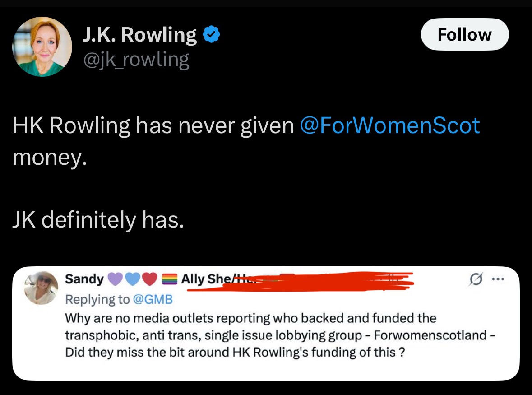
Task: Click the @jk_rowling handle
Action: (x=135, y=59)
